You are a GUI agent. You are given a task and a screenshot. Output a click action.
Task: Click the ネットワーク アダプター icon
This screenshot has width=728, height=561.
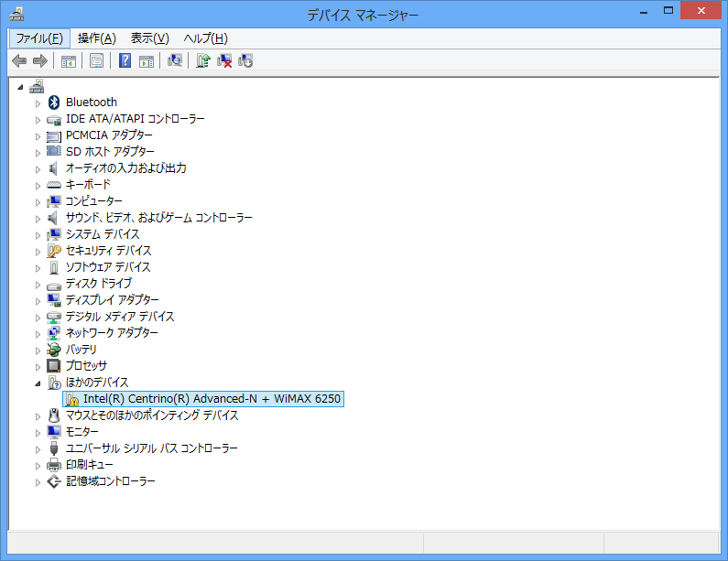(x=54, y=333)
